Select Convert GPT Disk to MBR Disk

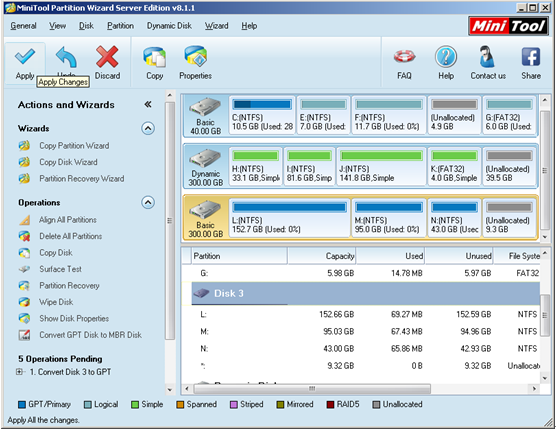pos(90,335)
